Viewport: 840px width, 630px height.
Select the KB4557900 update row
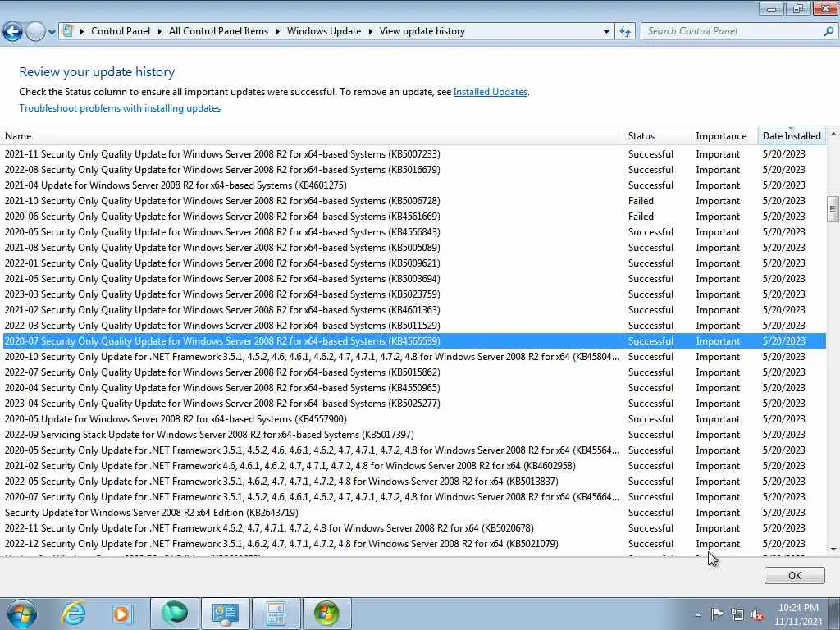pos(414,419)
